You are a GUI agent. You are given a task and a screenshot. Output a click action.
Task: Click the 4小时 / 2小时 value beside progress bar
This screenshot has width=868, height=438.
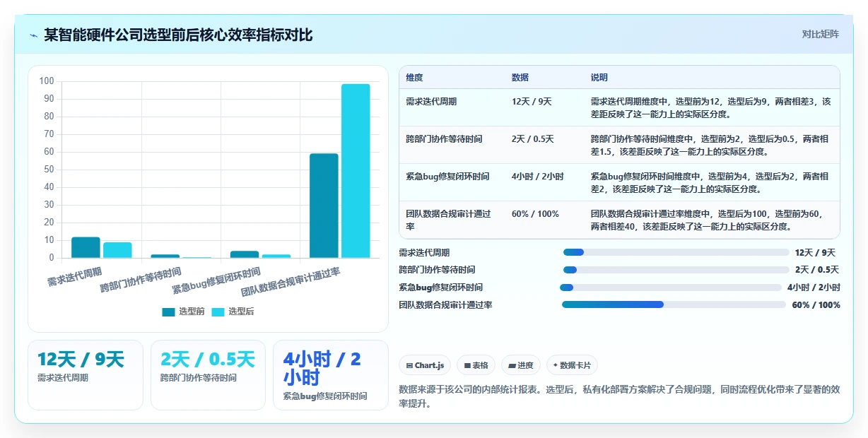point(814,287)
